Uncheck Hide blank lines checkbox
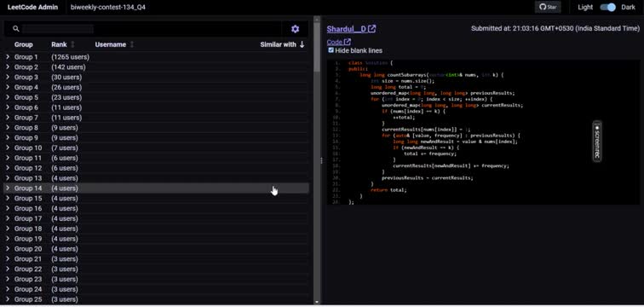 331,50
